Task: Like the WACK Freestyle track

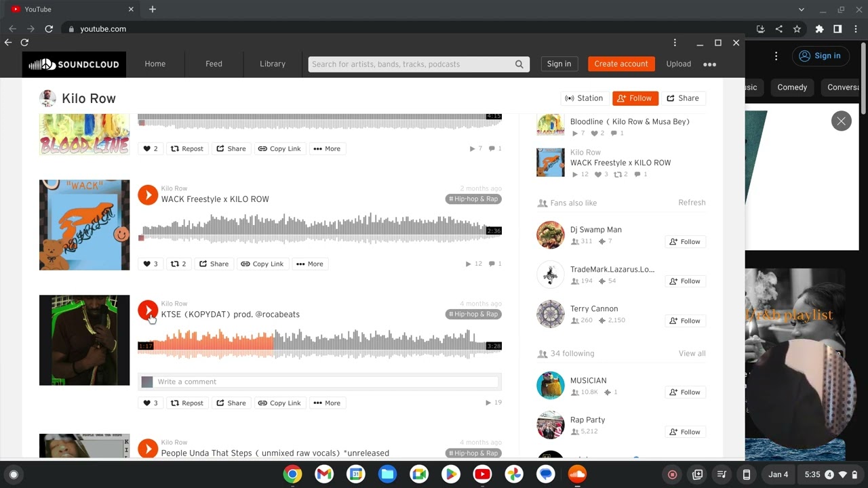Action: [151, 264]
